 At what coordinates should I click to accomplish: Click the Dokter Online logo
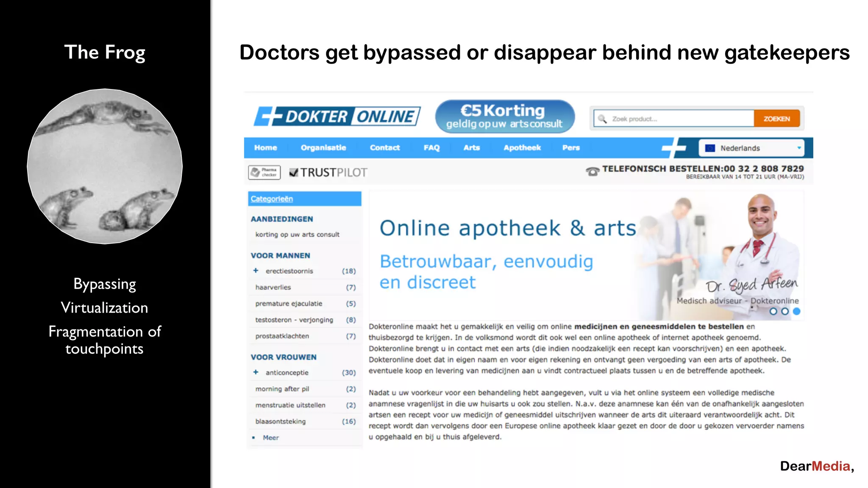click(x=337, y=116)
